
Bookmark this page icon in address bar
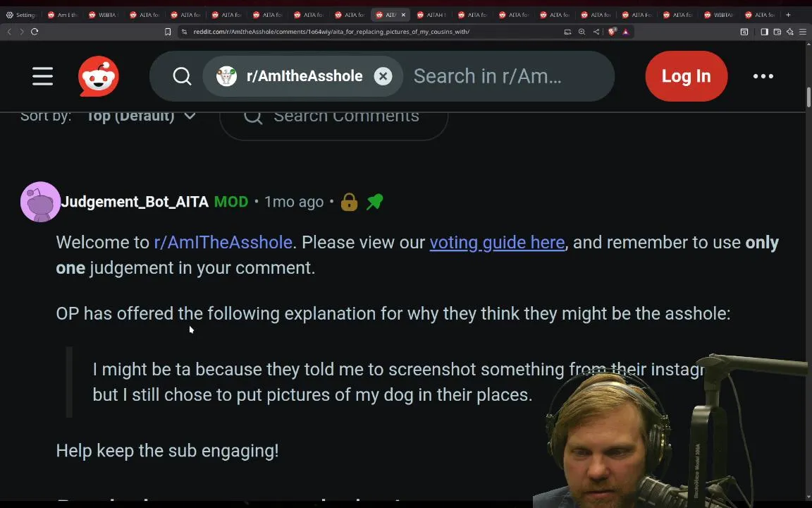168,32
